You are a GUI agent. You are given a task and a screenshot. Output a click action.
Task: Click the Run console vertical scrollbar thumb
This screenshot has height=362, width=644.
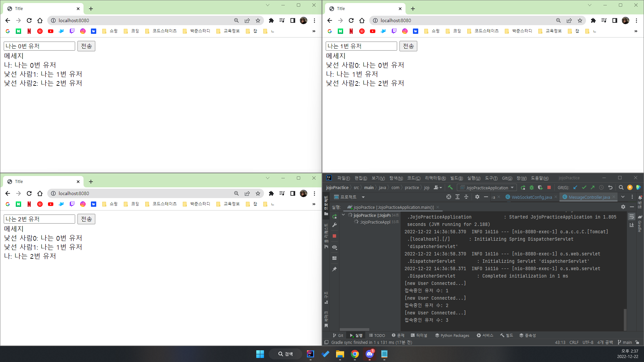(x=625, y=319)
